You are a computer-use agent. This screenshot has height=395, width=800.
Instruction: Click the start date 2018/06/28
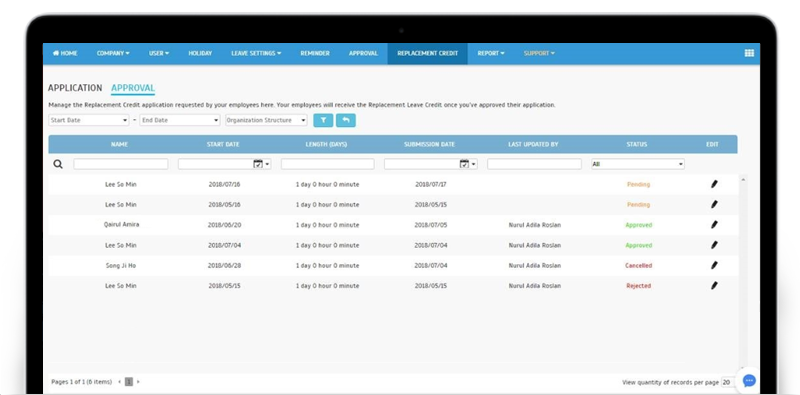pyautogui.click(x=224, y=265)
